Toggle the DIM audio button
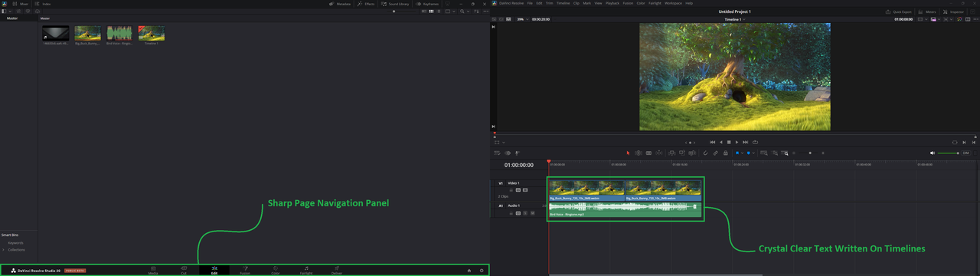The width and height of the screenshot is (980, 276). [965, 153]
